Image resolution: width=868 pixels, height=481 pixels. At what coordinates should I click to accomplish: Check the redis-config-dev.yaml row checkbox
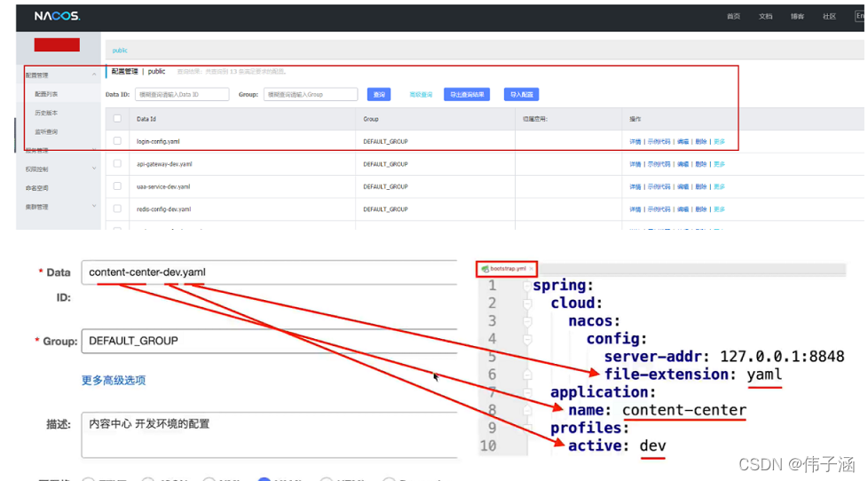click(x=117, y=209)
